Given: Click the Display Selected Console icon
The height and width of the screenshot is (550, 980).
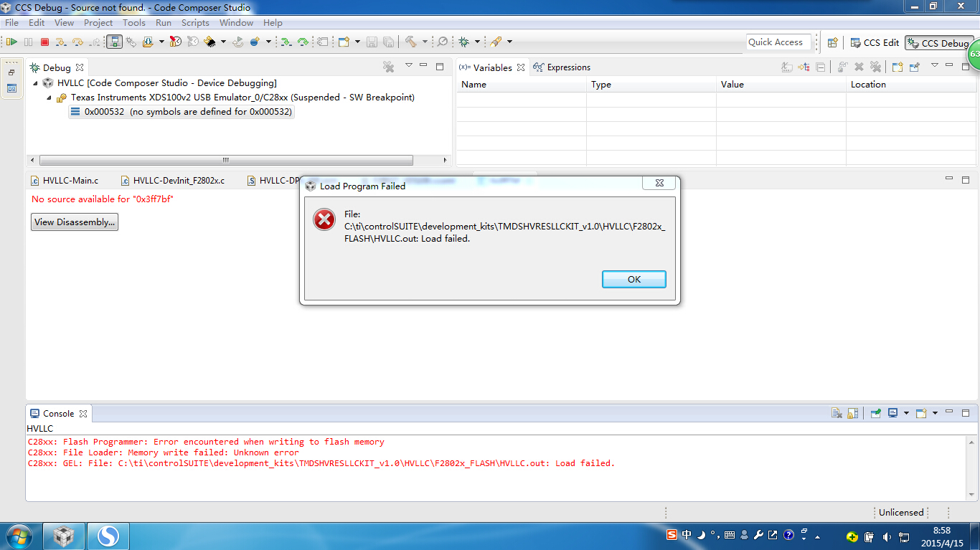Looking at the screenshot, I should (893, 413).
